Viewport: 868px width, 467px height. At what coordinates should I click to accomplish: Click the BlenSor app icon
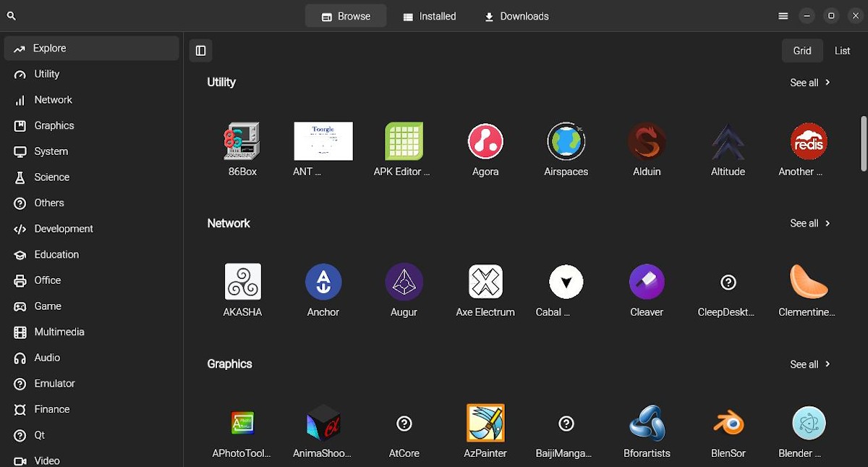pyautogui.click(x=728, y=423)
